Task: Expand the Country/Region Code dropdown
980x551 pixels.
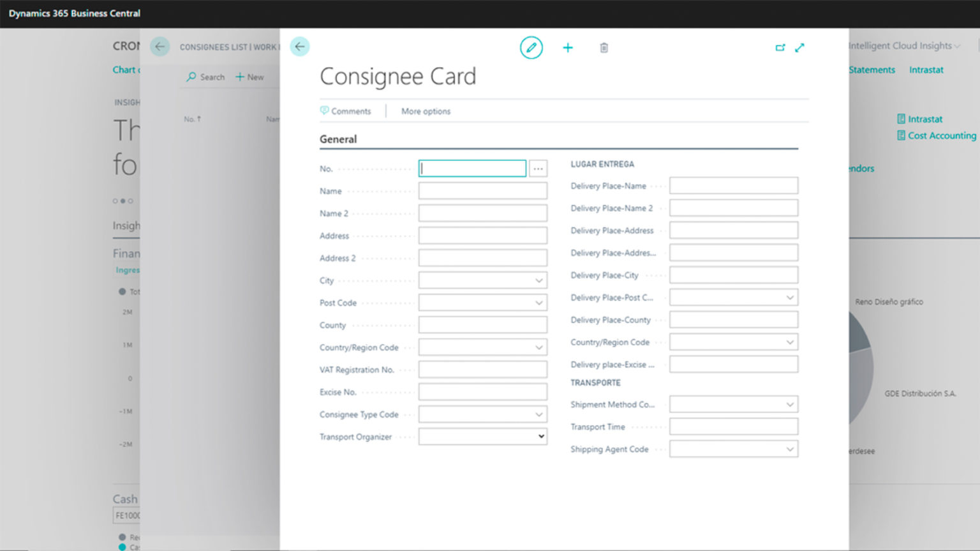Action: click(x=538, y=347)
